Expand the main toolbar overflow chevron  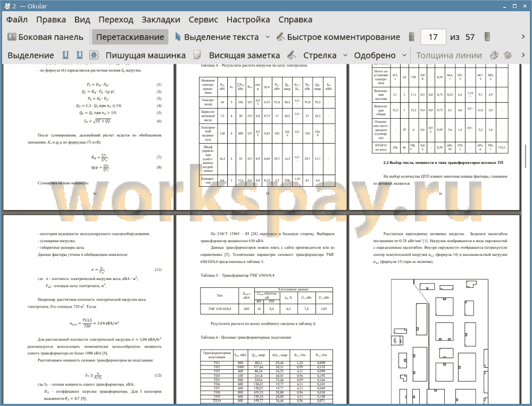click(x=523, y=37)
